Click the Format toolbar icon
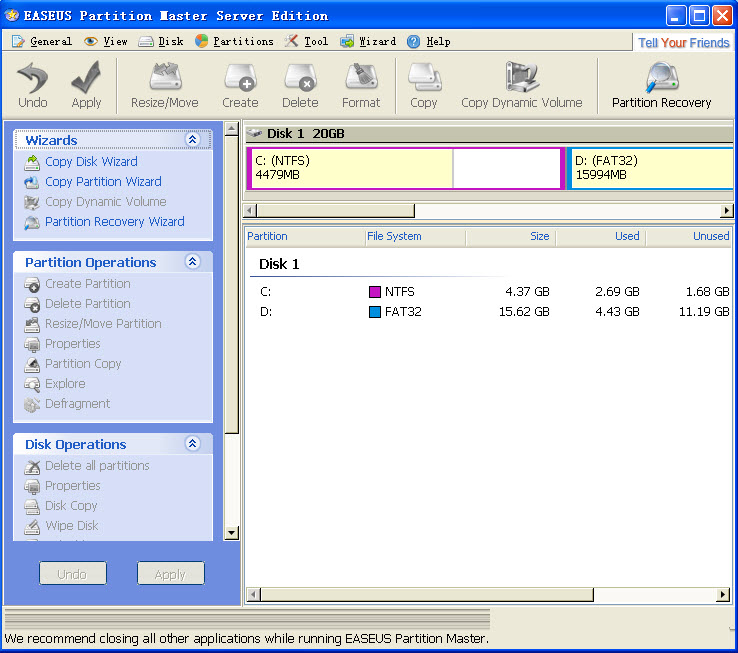Image resolution: width=738 pixels, height=653 pixels. [361, 78]
